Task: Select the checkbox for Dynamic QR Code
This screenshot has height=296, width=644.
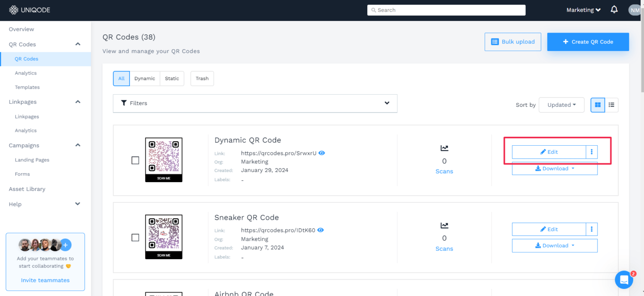Action: click(x=135, y=160)
